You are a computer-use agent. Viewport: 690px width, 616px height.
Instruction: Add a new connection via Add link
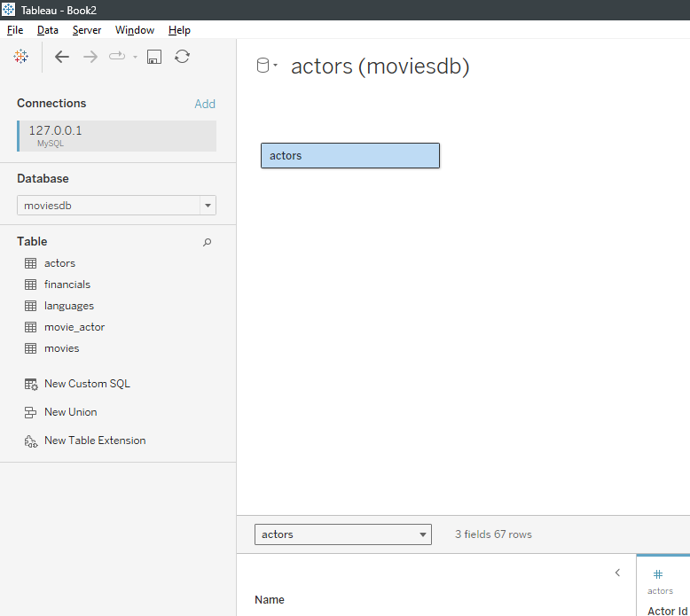tap(205, 104)
